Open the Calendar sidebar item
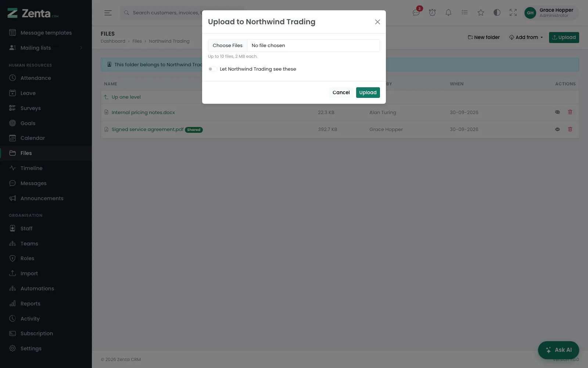 coord(46,138)
